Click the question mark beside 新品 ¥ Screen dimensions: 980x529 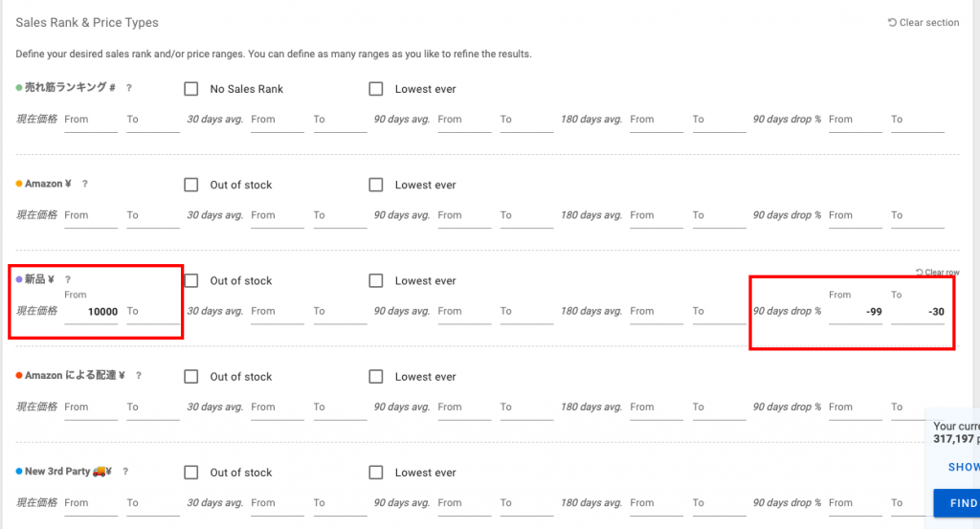point(68,279)
